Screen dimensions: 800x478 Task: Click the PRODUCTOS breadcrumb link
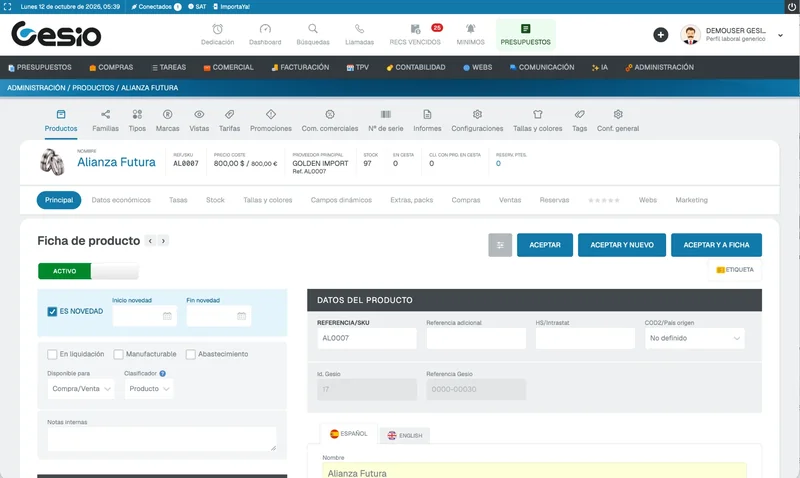pos(93,88)
